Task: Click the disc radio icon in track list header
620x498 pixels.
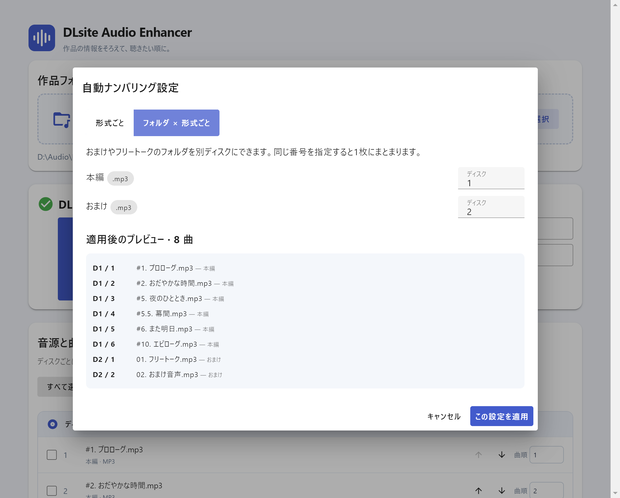Action: [52, 424]
